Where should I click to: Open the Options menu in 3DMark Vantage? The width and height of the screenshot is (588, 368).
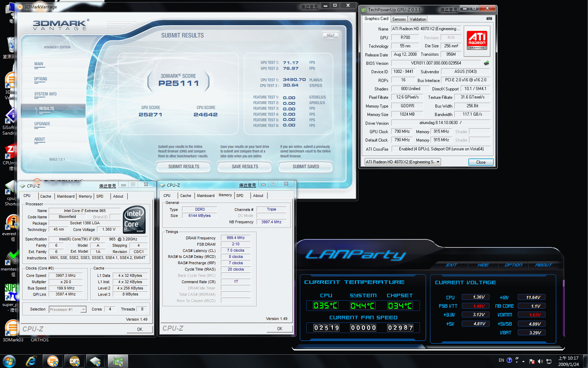coord(41,79)
